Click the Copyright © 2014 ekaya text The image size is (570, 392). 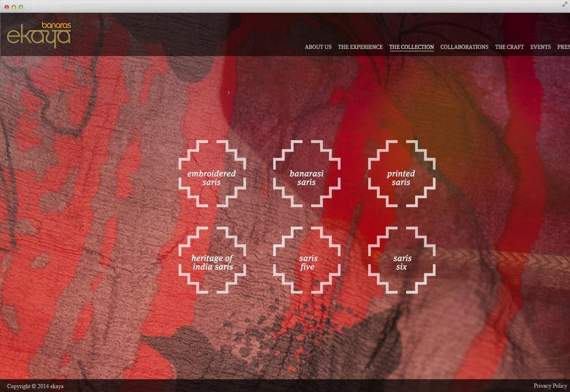pyautogui.click(x=35, y=386)
